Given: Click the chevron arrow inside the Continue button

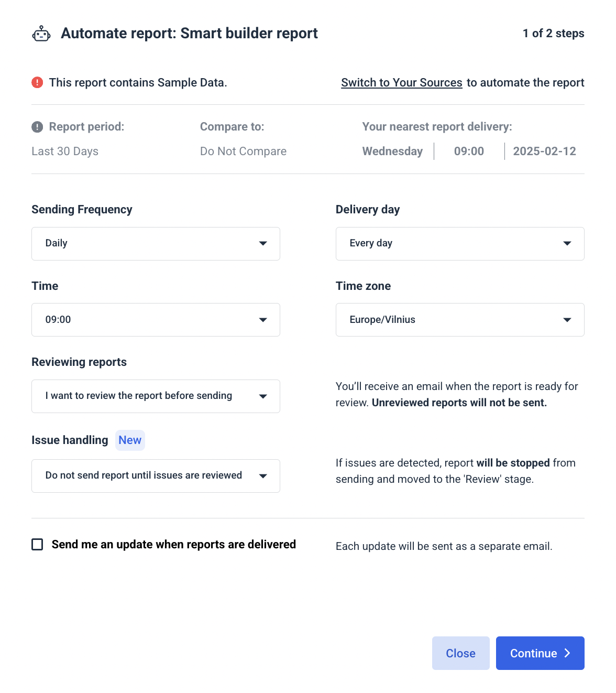Looking at the screenshot, I should (567, 653).
